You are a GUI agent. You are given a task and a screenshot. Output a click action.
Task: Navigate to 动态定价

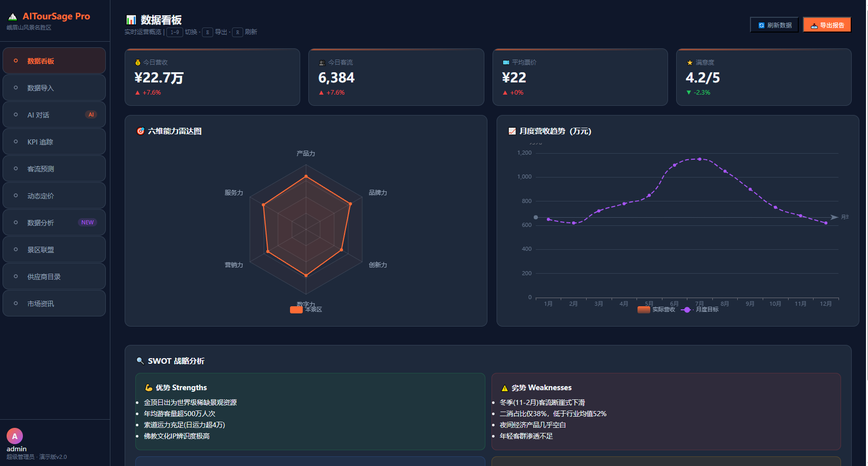tap(54, 196)
